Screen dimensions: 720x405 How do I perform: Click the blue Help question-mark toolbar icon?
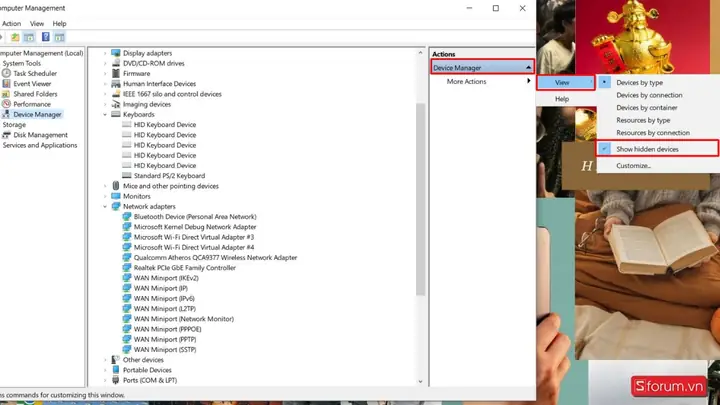[x=45, y=37]
